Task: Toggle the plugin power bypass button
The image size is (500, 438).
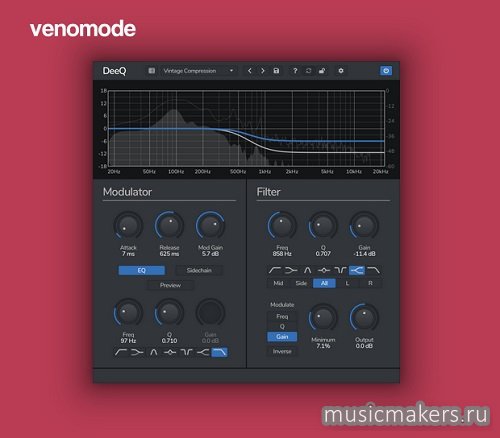Action: click(x=386, y=71)
